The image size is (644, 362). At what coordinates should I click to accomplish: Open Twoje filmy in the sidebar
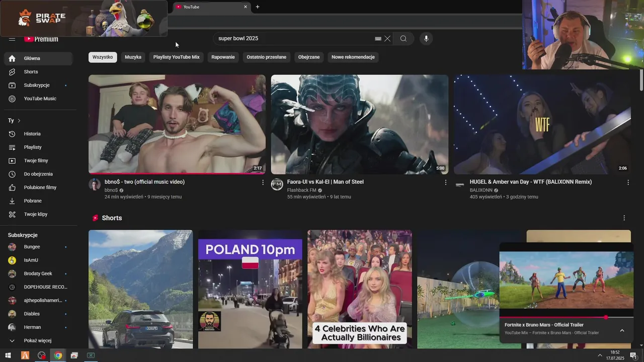coord(38,160)
